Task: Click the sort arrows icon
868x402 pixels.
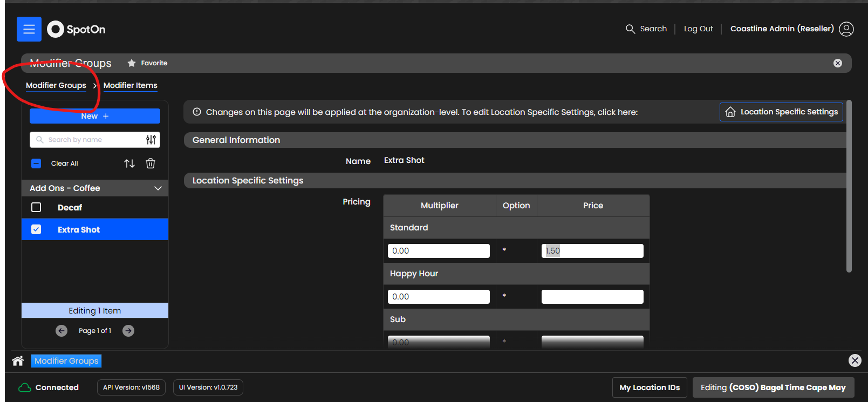Action: 129,163
